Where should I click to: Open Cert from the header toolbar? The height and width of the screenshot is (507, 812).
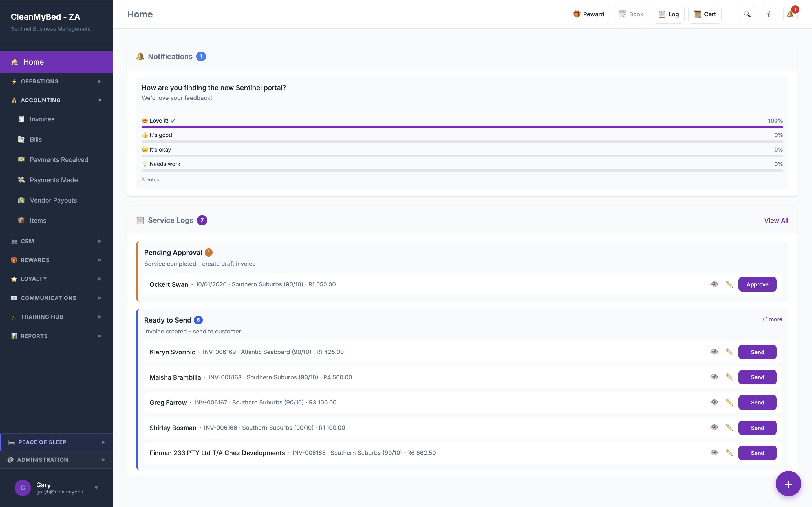pyautogui.click(x=705, y=14)
